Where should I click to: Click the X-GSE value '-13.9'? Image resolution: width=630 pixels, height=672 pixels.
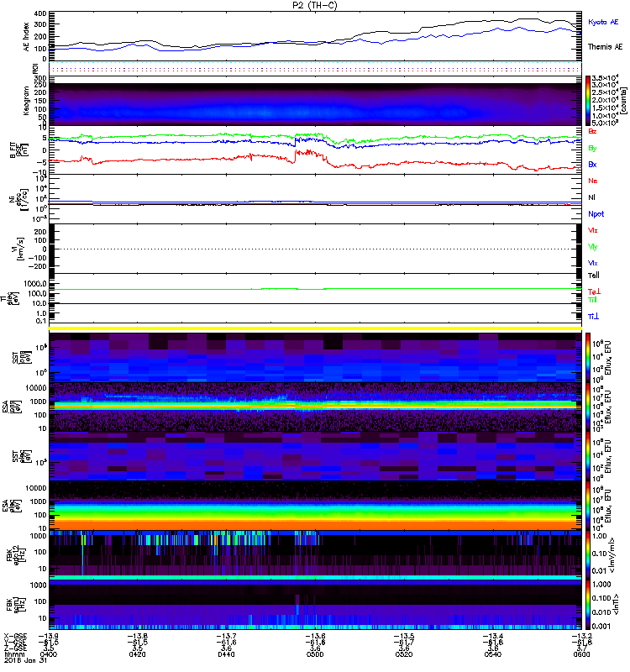coord(49,636)
